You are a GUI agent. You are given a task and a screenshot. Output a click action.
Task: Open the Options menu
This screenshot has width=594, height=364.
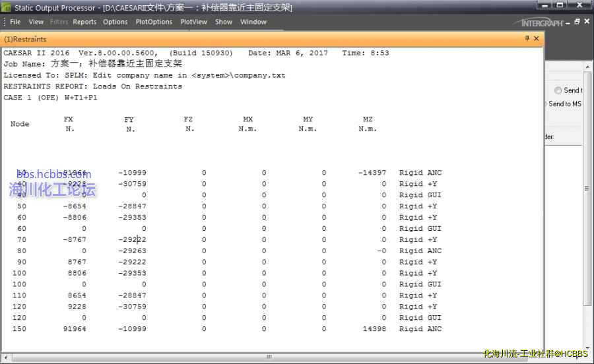point(115,22)
